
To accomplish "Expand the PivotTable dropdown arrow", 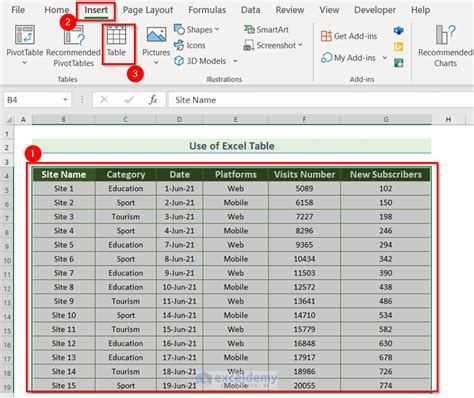I will click(x=24, y=62).
